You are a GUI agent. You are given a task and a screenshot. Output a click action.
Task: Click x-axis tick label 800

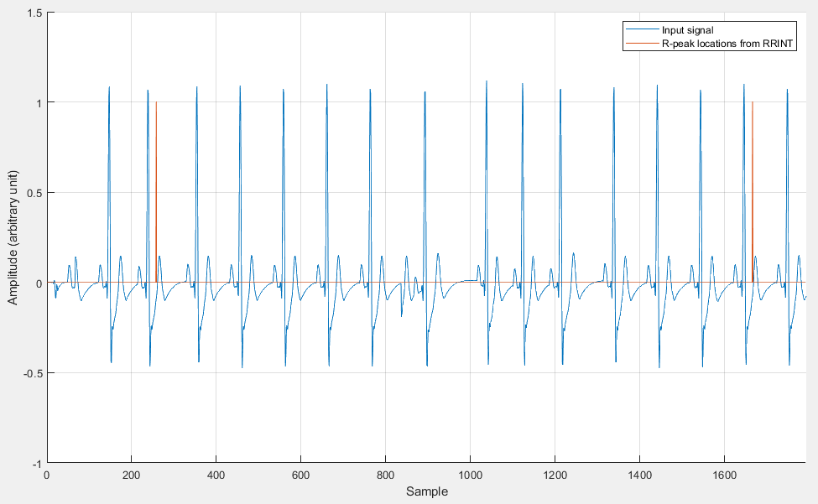[x=385, y=475]
